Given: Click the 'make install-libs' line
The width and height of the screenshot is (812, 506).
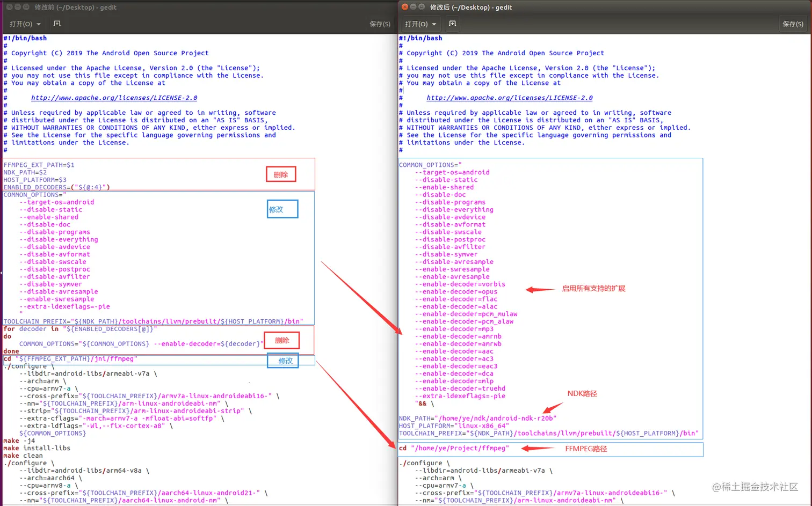Looking at the screenshot, I should coord(37,448).
